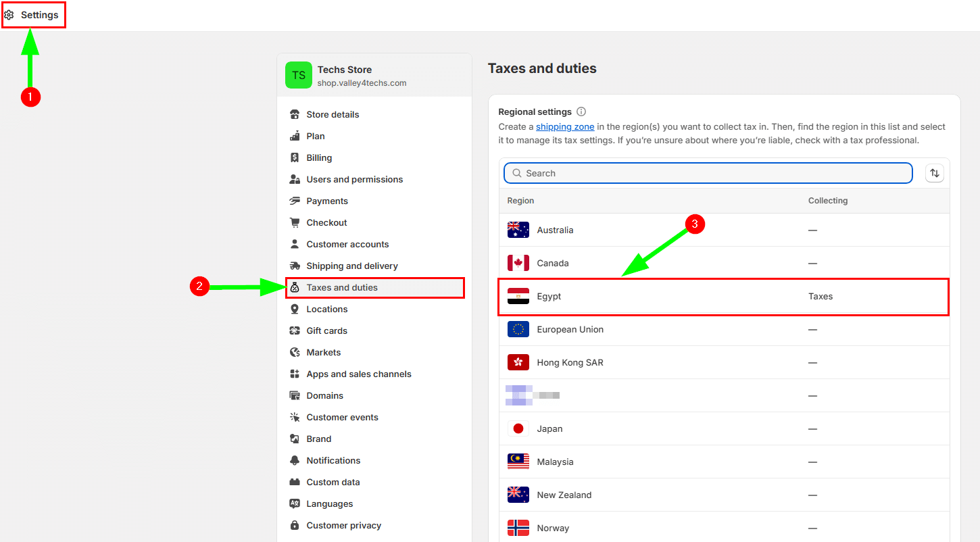Go to the Plan settings page
Screen dimensions: 980x542
pyautogui.click(x=374, y=136)
